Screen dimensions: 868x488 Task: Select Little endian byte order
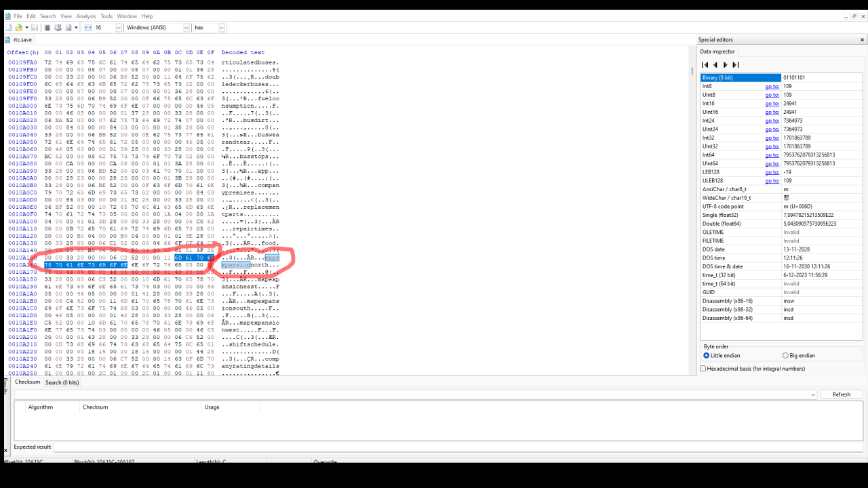point(707,355)
